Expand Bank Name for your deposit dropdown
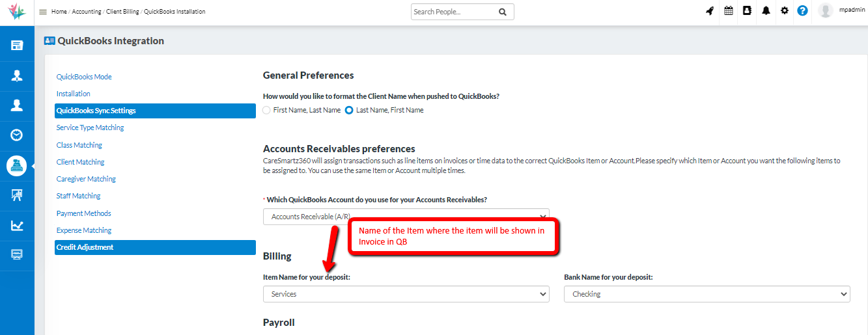868x335 pixels. (707, 295)
